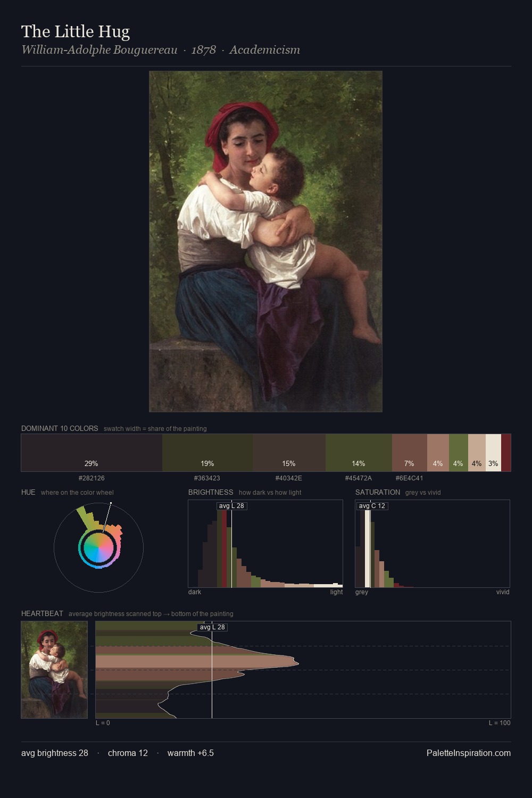Click "avg L 28" label in heartbeat chart
Image resolution: width=532 pixels, height=798 pixels.
click(x=212, y=627)
